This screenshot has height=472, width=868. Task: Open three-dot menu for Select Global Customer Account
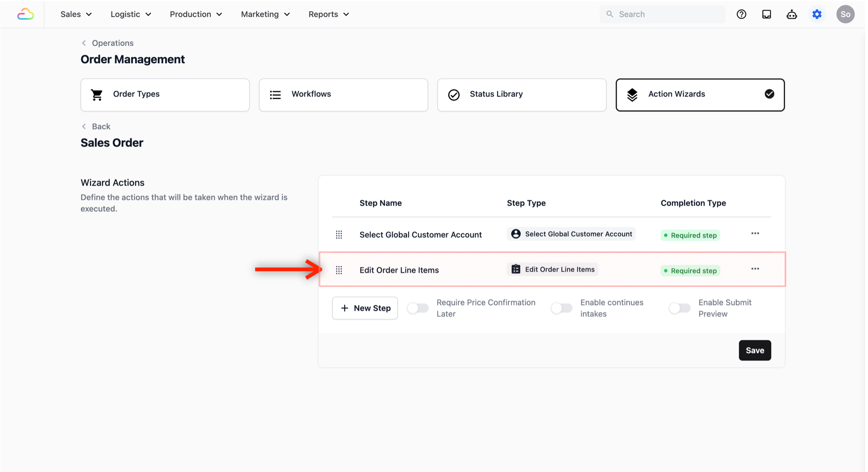coord(755,234)
